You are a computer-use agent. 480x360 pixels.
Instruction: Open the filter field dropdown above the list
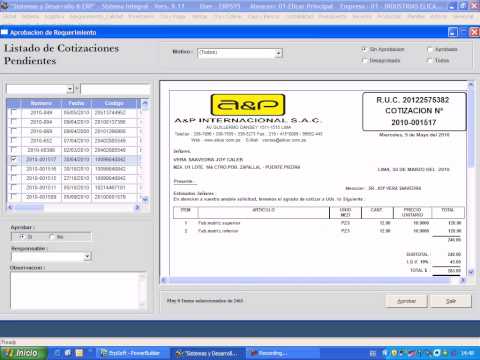[x=70, y=89]
